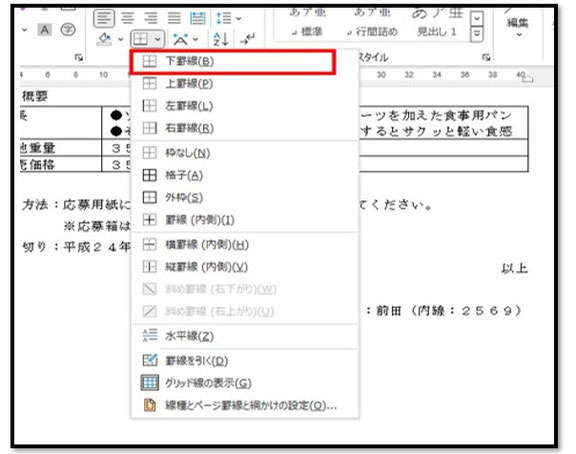Choose グリッド線の表示(G) menu item
The image size is (576, 454).
pos(245,383)
